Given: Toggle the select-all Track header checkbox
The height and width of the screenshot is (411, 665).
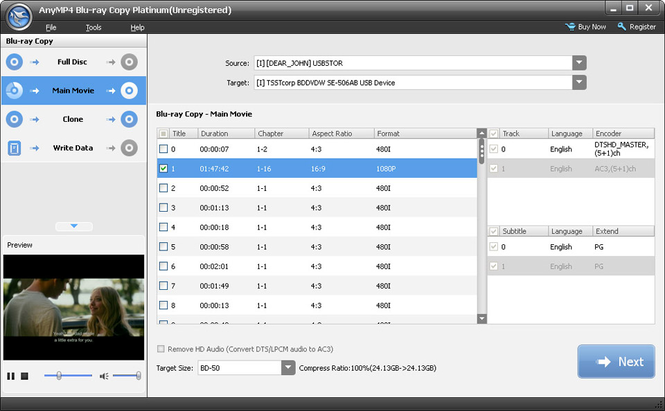Looking at the screenshot, I should 493,134.
